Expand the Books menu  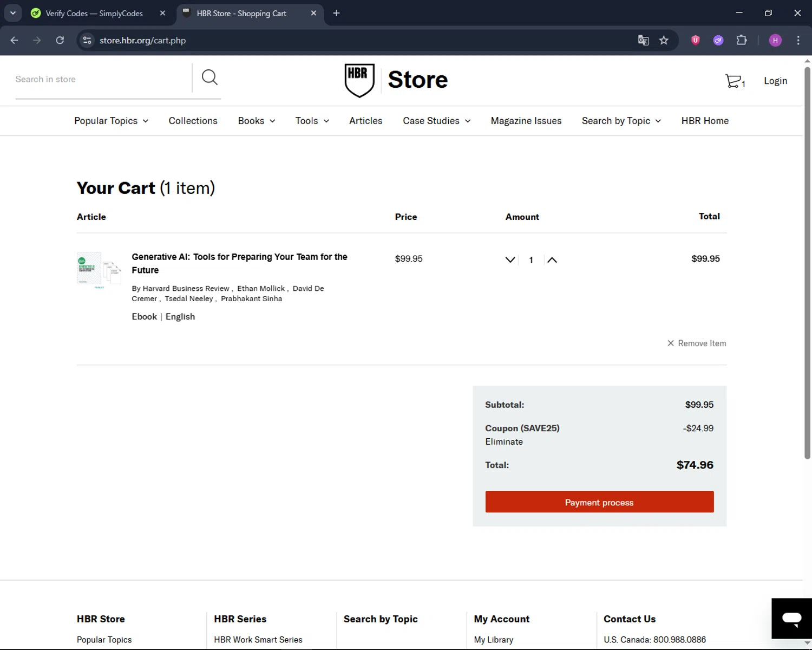coord(256,121)
